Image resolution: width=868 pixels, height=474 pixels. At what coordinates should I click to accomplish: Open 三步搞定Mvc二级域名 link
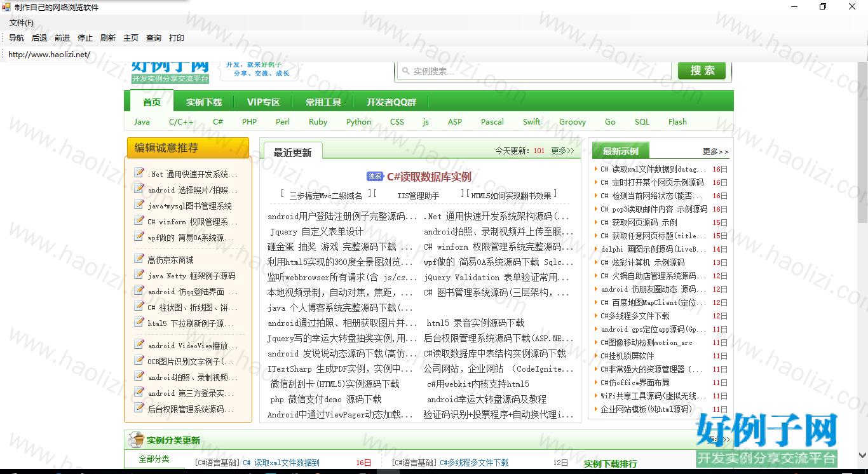325,196
